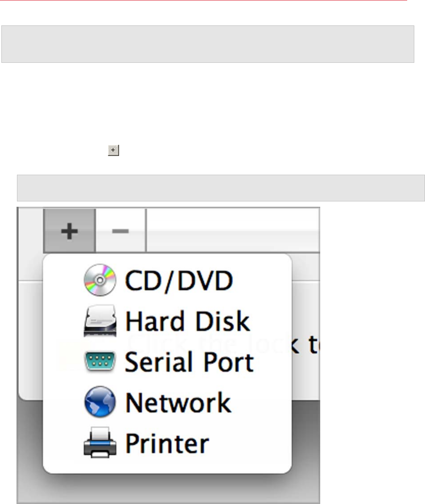Click dark gray area beneath popup menu

coord(168,488)
